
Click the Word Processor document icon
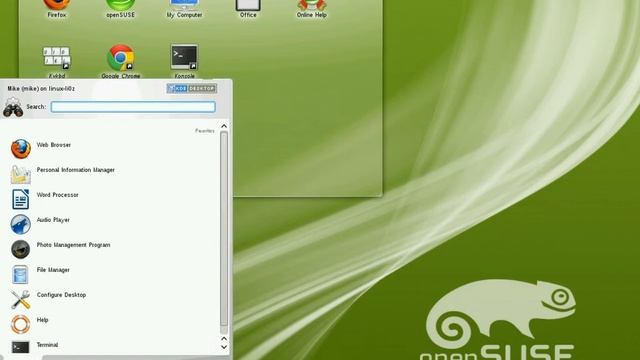pyautogui.click(x=20, y=199)
